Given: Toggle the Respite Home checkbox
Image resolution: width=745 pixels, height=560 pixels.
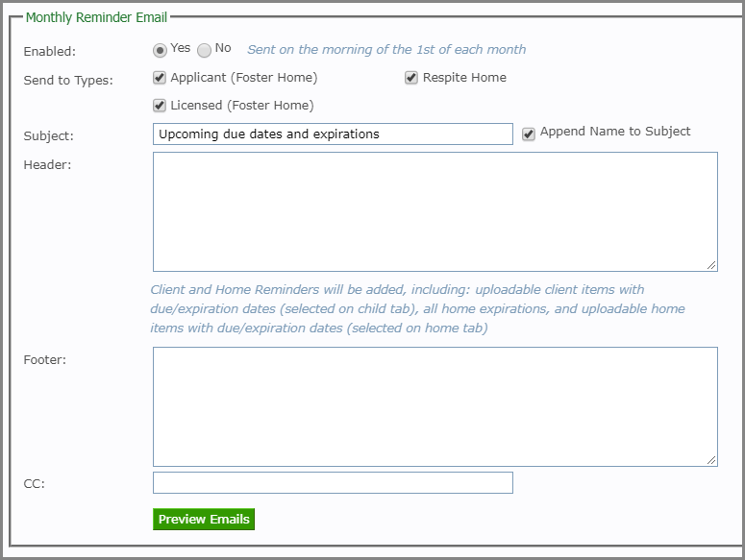Looking at the screenshot, I should click(x=411, y=78).
